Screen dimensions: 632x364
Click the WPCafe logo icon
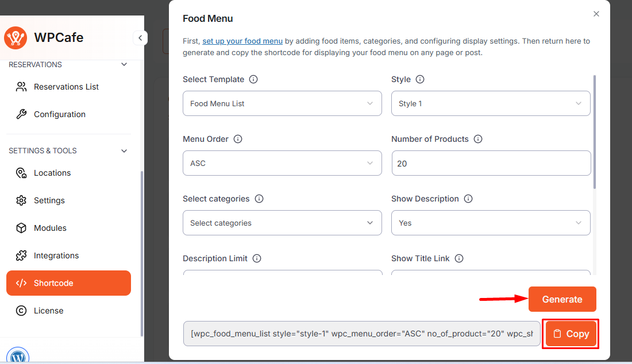click(x=16, y=38)
